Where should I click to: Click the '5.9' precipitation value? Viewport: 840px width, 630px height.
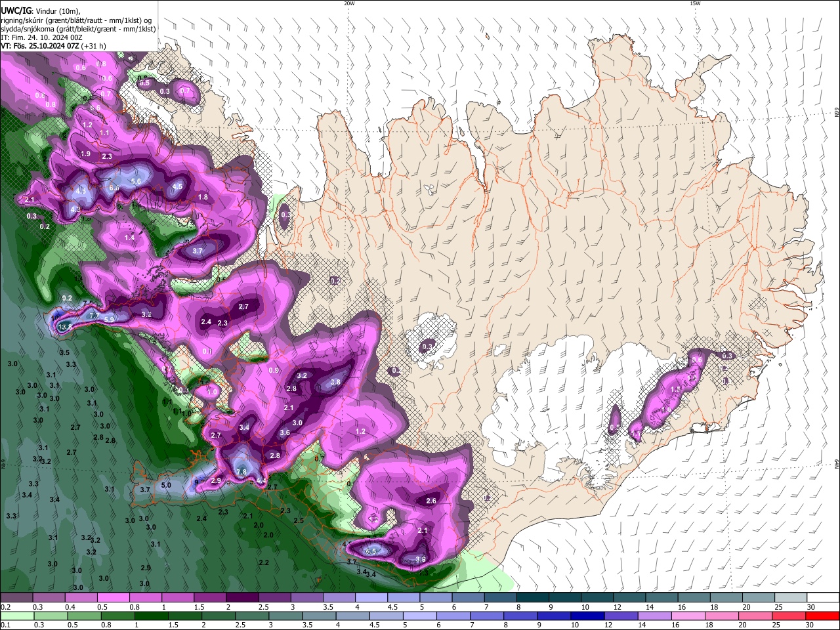click(109, 319)
